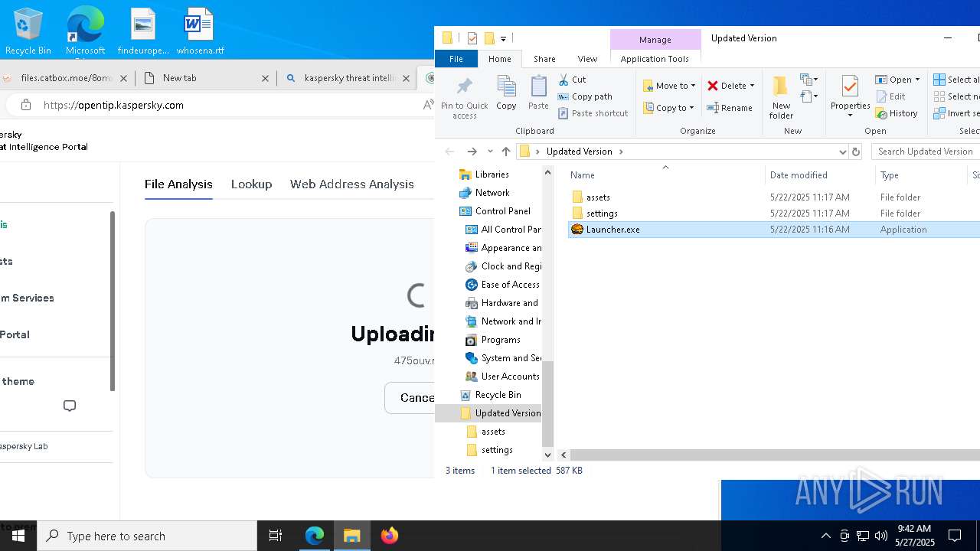Image resolution: width=980 pixels, height=551 pixels.
Task: Open the Copy to dropdown
Action: [x=669, y=108]
